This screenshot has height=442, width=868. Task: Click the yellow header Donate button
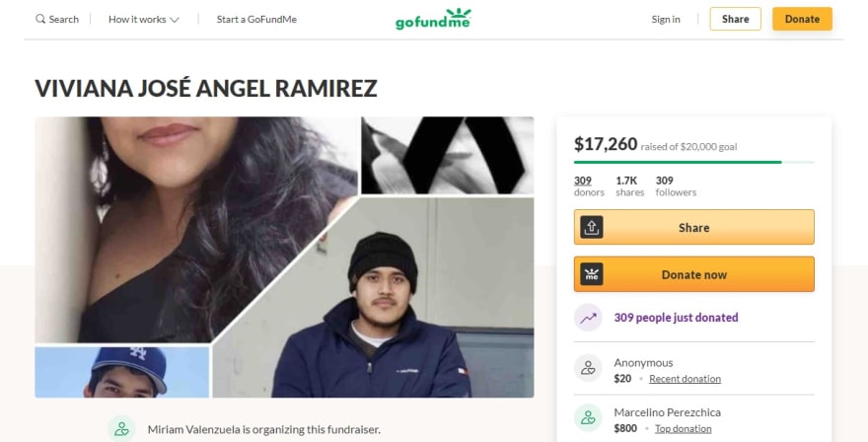[802, 19]
